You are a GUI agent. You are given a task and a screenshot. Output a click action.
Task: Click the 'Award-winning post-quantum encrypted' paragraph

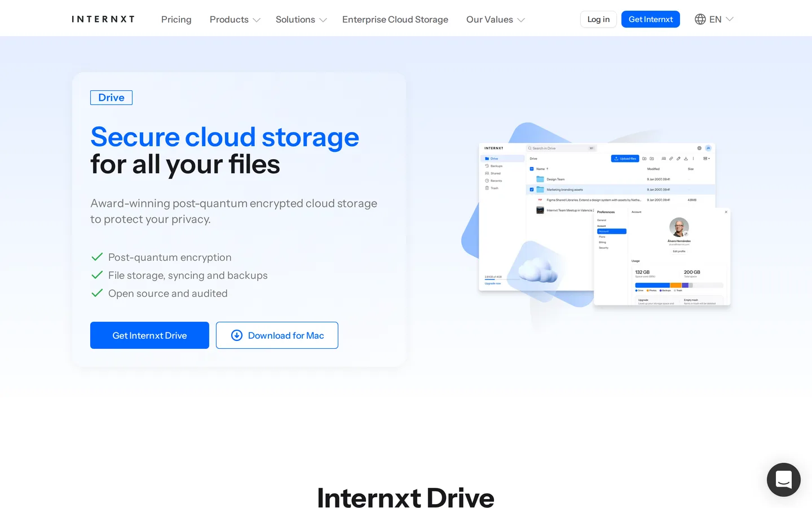234,211
